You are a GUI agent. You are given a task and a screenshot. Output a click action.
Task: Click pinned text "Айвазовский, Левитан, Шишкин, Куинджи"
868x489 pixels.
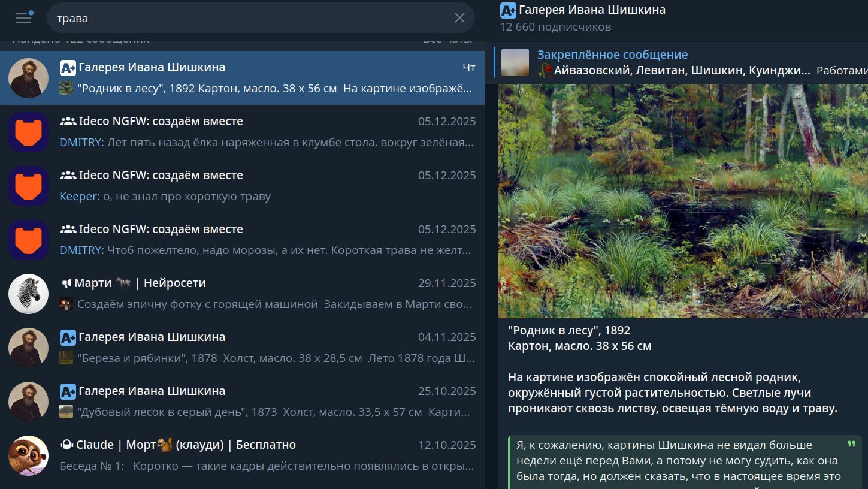click(682, 71)
